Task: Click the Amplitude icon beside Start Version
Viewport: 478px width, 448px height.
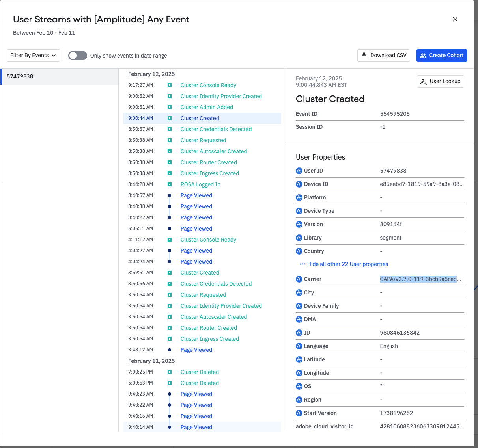Action: tap(299, 413)
